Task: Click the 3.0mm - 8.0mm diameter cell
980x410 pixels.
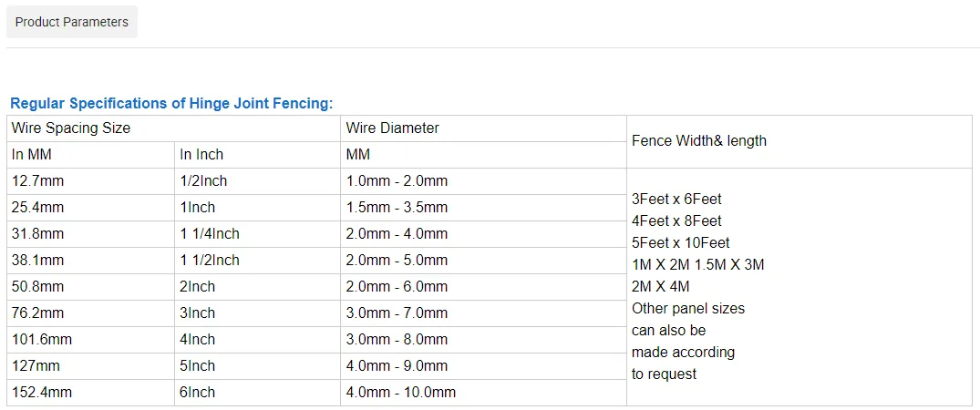Action: (x=397, y=340)
